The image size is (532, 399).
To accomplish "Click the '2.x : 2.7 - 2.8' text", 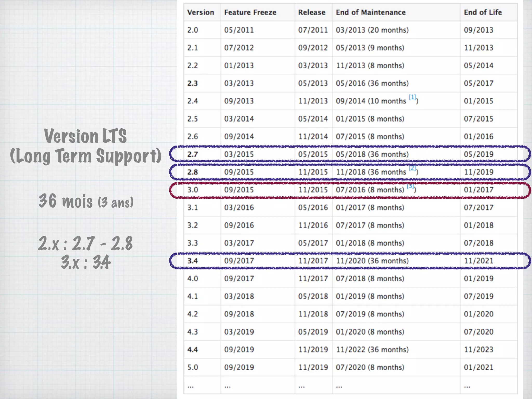I will [85, 243].
